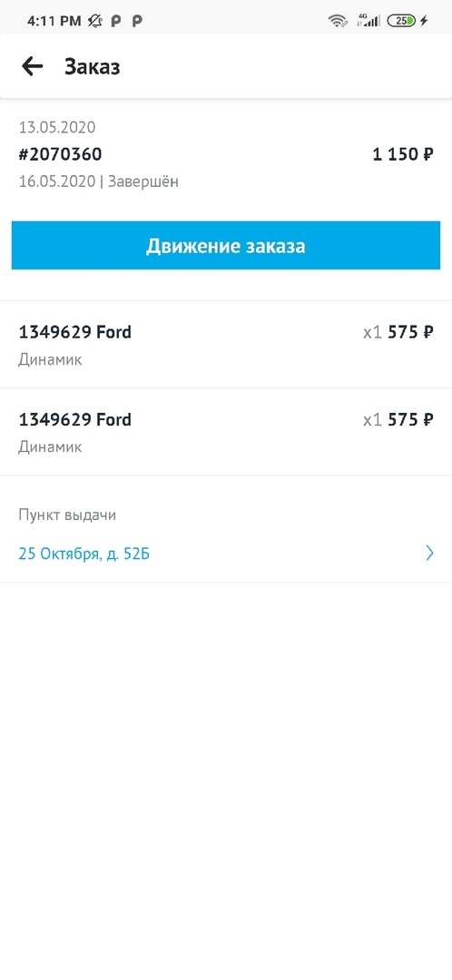Tap the battery level indicator

(x=401, y=21)
